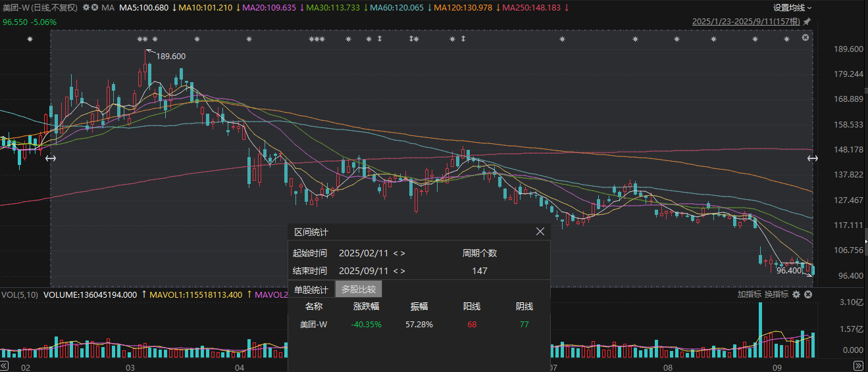868x372 pixels.
Task: Jump timeline to latest with right double-arrow
Action: (x=858, y=365)
